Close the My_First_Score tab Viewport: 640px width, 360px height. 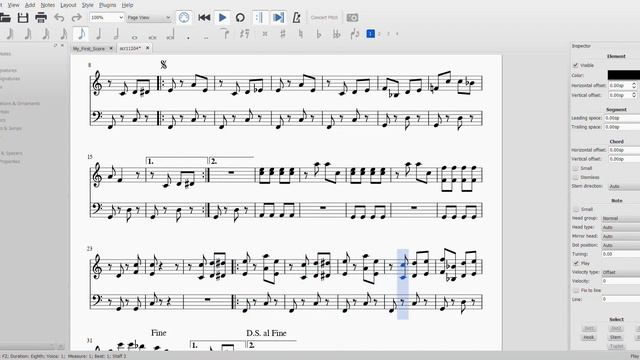[111, 48]
